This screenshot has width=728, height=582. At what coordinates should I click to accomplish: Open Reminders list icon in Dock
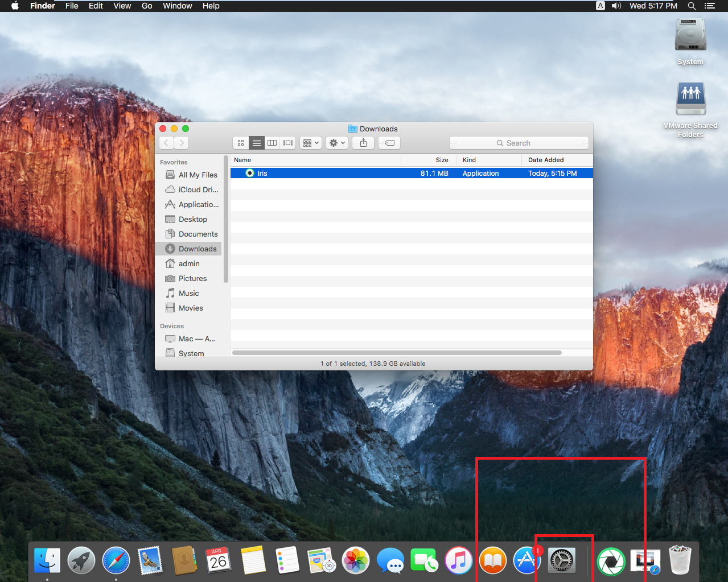pyautogui.click(x=287, y=561)
